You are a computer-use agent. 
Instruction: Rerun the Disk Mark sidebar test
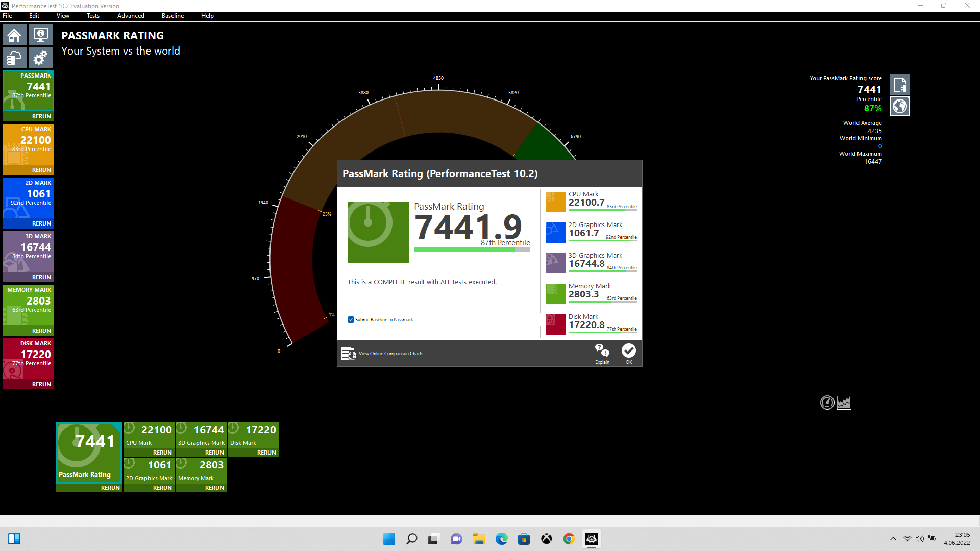(41, 384)
